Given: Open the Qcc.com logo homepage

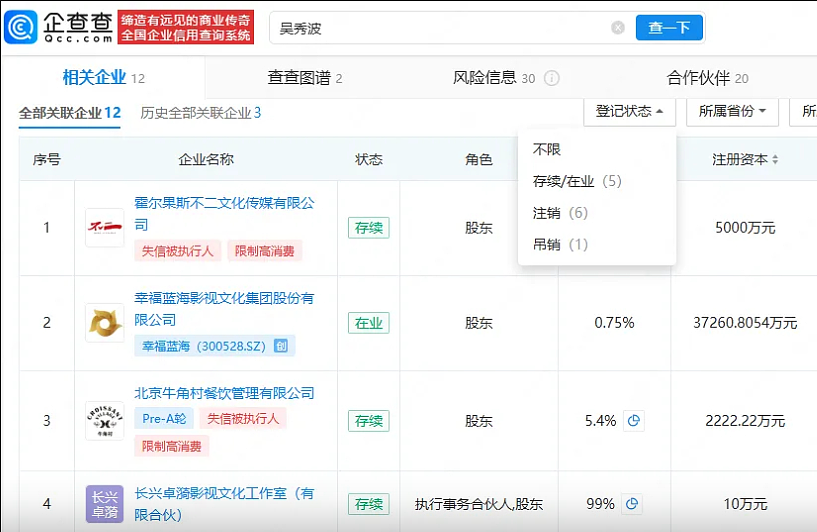Looking at the screenshot, I should [x=58, y=27].
